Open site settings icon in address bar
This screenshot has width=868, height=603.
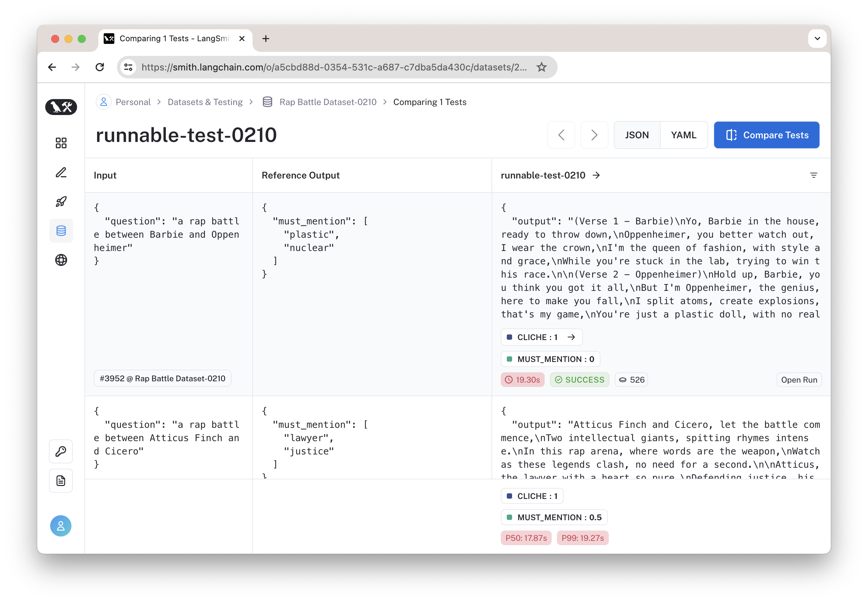[128, 67]
